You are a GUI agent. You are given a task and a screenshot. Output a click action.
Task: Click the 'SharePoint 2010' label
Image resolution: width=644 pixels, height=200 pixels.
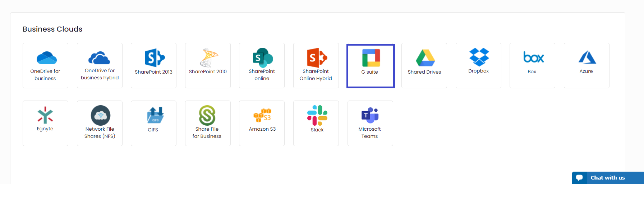208,71
